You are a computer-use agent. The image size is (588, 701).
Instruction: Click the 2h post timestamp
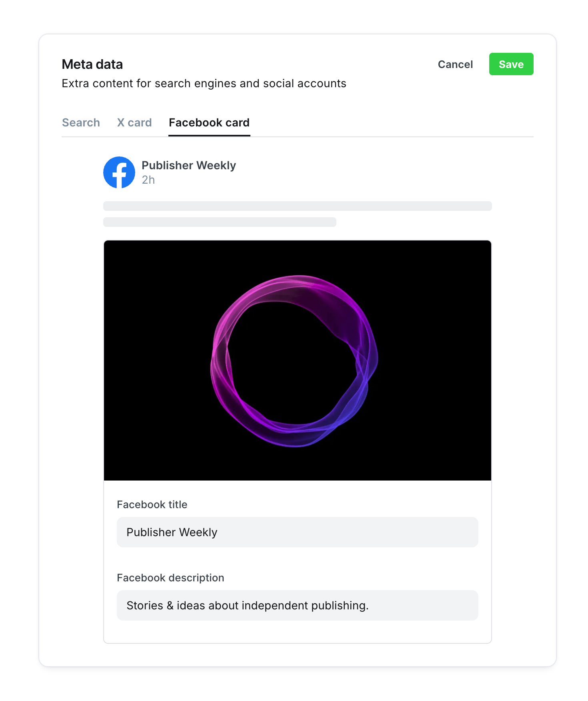point(148,180)
